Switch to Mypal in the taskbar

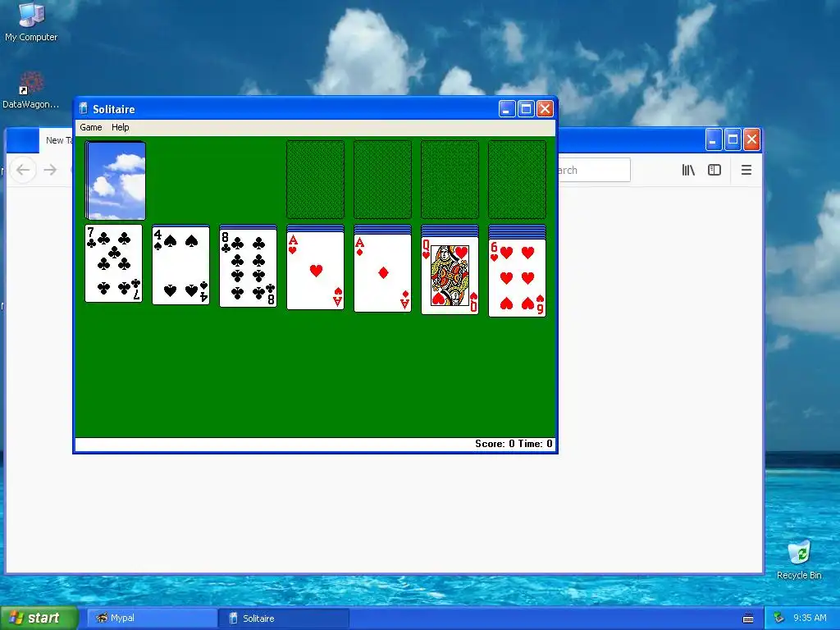[152, 618]
